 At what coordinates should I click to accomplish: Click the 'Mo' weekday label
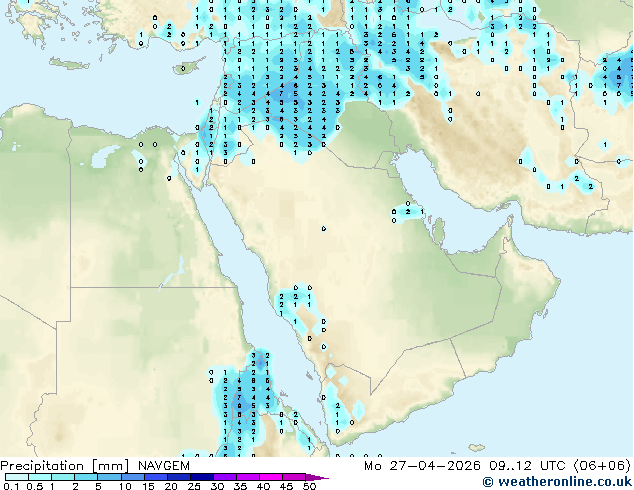coord(372,466)
